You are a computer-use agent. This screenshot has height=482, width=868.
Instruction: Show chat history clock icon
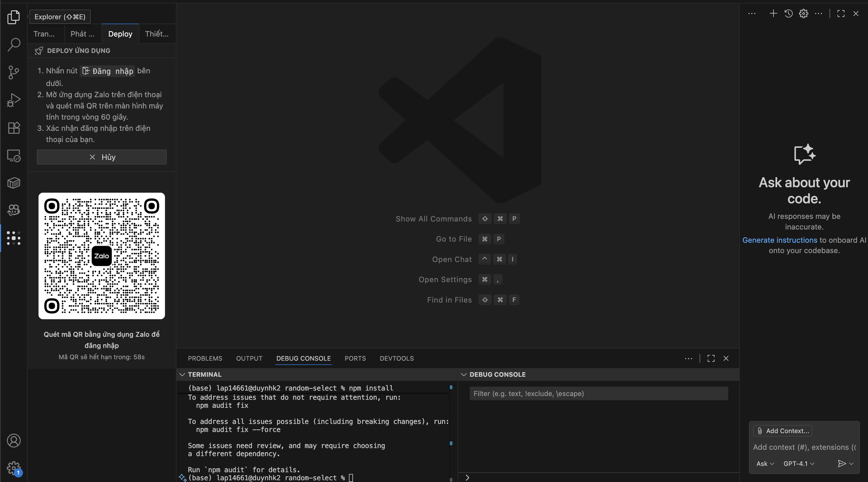point(788,14)
